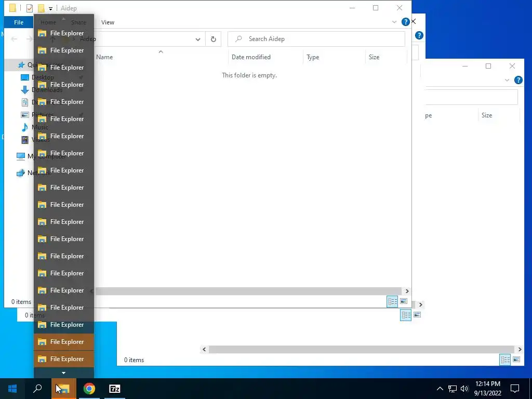532x399 pixels.
Task: Sort by Type column header
Action: 313,57
